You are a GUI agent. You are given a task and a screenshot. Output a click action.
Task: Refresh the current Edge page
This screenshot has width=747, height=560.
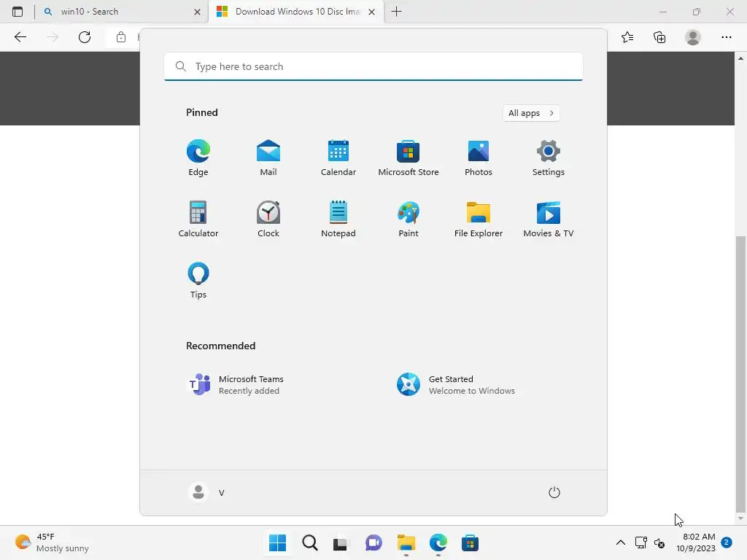click(x=85, y=37)
